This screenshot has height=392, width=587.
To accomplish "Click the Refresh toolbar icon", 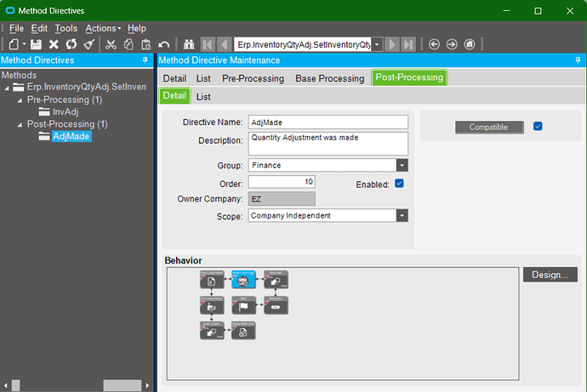I will (71, 44).
